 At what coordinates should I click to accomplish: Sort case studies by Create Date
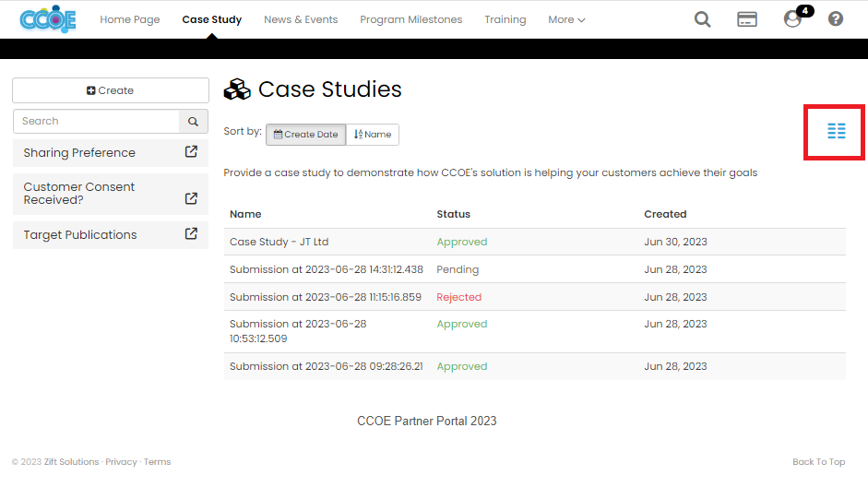tap(305, 135)
